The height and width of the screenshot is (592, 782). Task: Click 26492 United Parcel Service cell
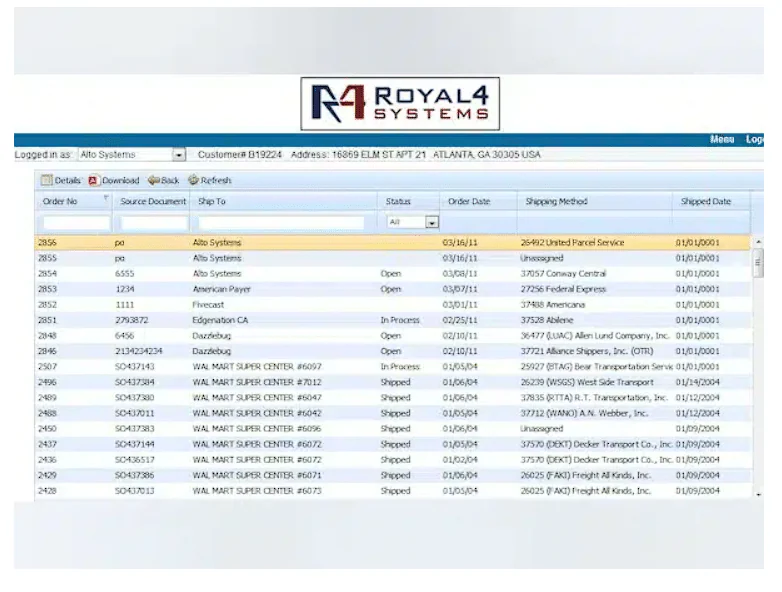tap(572, 242)
